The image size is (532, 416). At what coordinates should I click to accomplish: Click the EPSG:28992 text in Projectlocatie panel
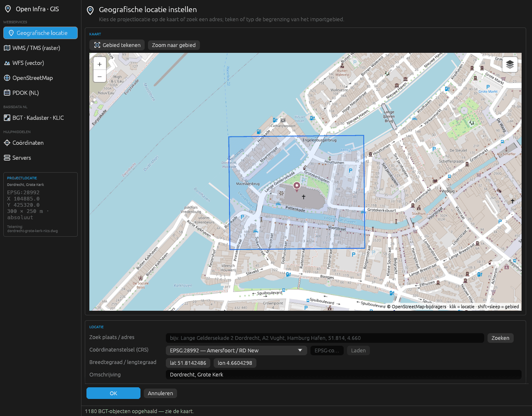[x=23, y=193]
